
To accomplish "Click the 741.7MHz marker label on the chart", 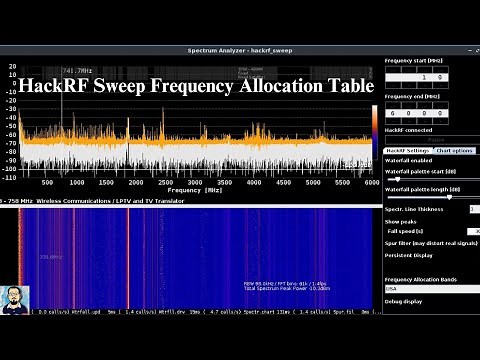I will 77,71.
